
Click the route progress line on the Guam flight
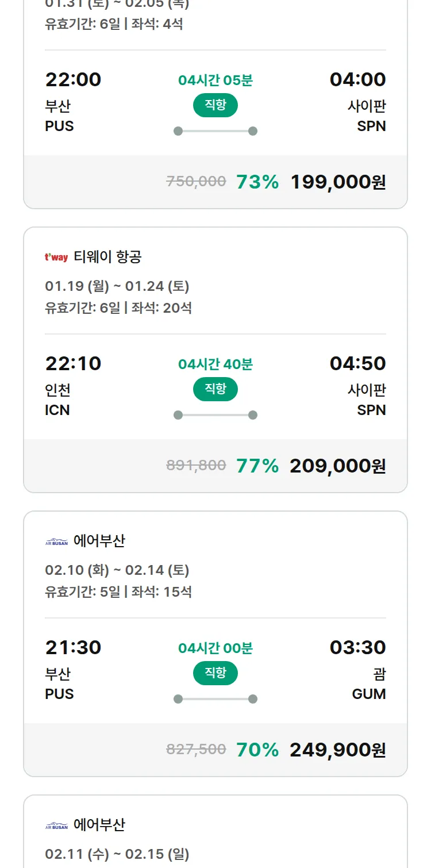coord(215,699)
